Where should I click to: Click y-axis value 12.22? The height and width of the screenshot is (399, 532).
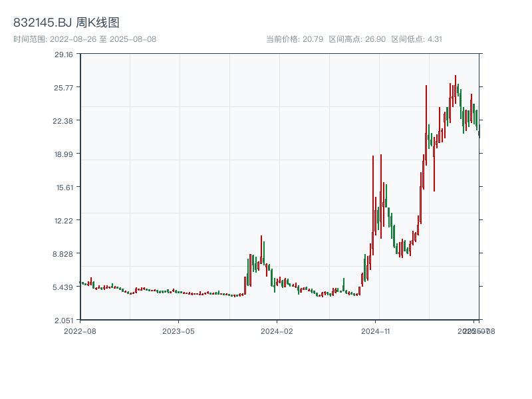pos(64,221)
